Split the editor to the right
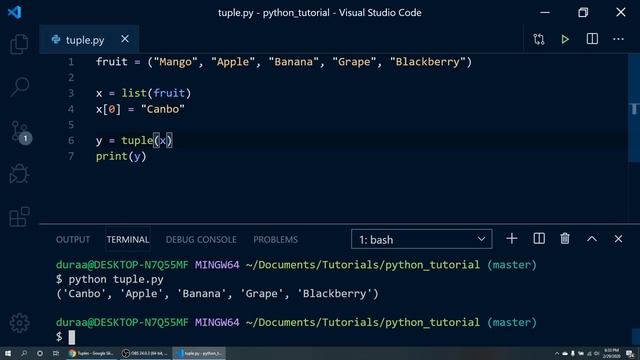The image size is (640, 360). [592, 39]
